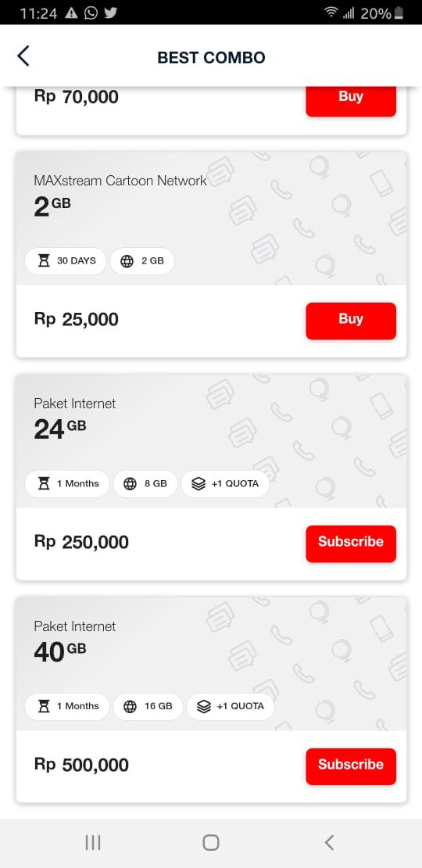Tap the Android navigation back icon
This screenshot has width=422, height=868.
[x=329, y=842]
